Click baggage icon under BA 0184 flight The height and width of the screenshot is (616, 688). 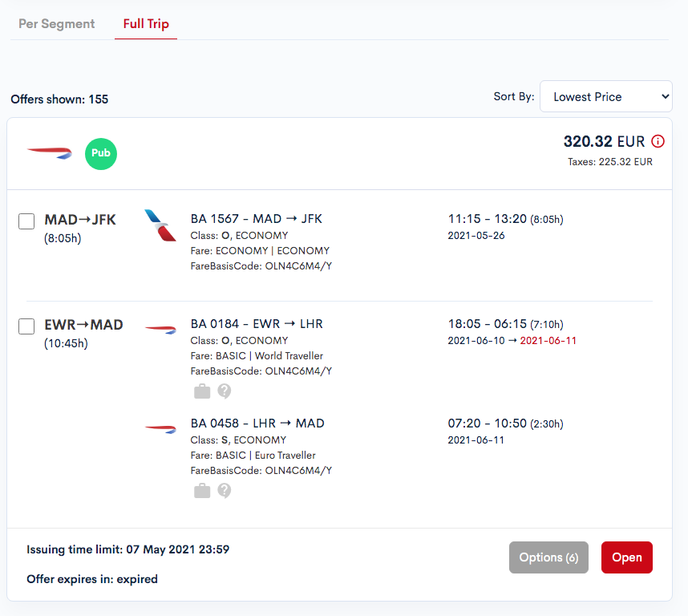click(202, 391)
